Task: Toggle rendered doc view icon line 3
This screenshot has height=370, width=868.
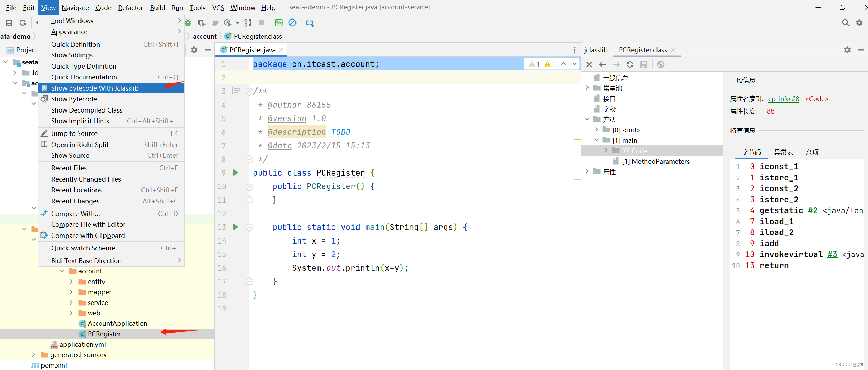Action: pyautogui.click(x=236, y=91)
